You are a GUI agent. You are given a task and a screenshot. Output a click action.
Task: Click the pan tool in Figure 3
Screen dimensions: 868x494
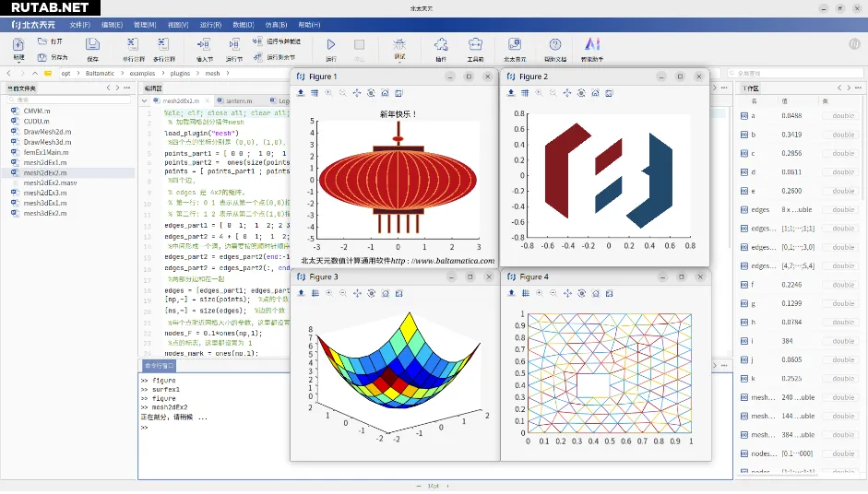pyautogui.click(x=357, y=293)
